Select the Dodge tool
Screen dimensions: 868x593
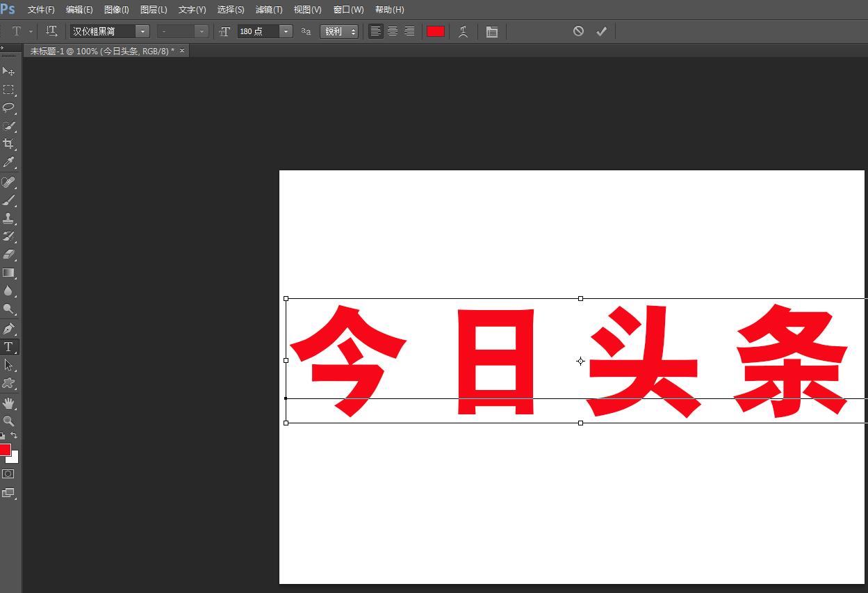pos(8,309)
